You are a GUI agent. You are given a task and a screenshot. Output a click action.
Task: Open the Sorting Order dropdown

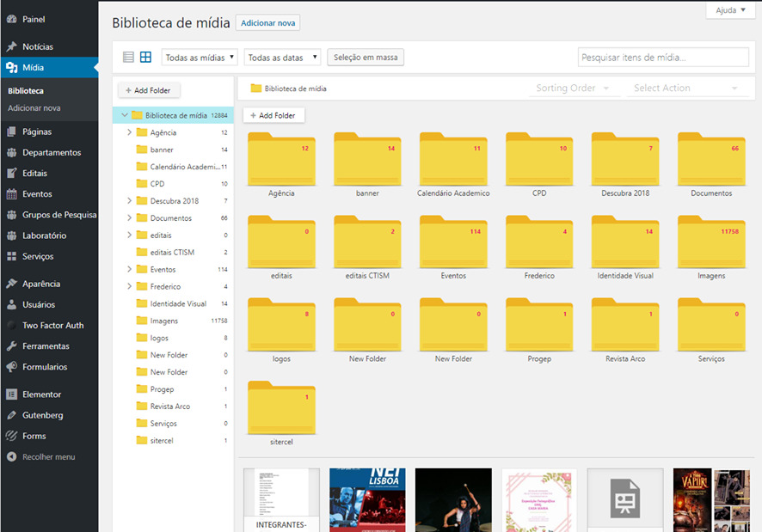click(x=573, y=89)
